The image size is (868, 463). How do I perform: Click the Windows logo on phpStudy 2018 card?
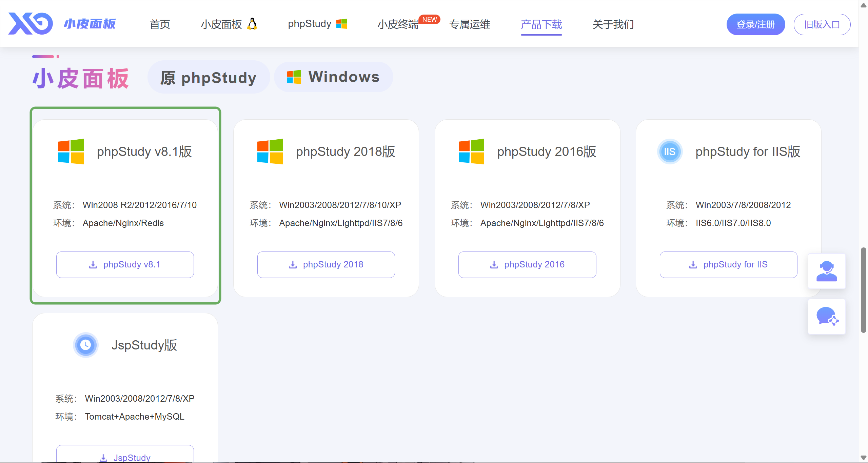[270, 152]
